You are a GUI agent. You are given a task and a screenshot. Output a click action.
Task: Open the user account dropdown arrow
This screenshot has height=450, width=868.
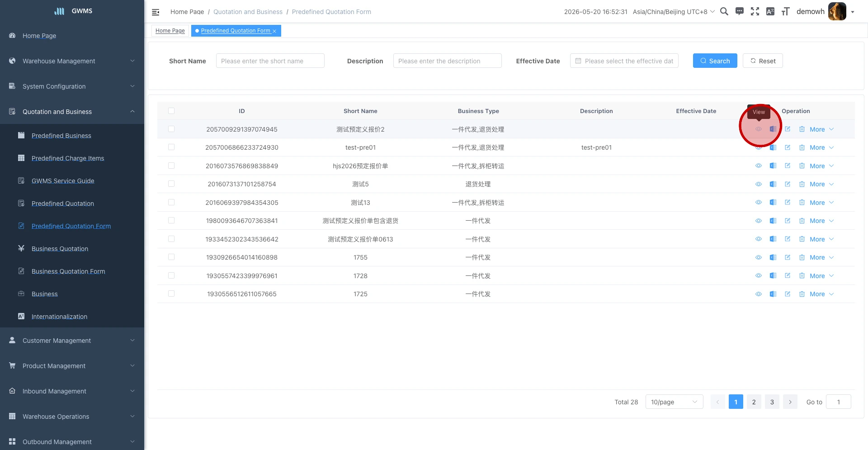point(853,12)
